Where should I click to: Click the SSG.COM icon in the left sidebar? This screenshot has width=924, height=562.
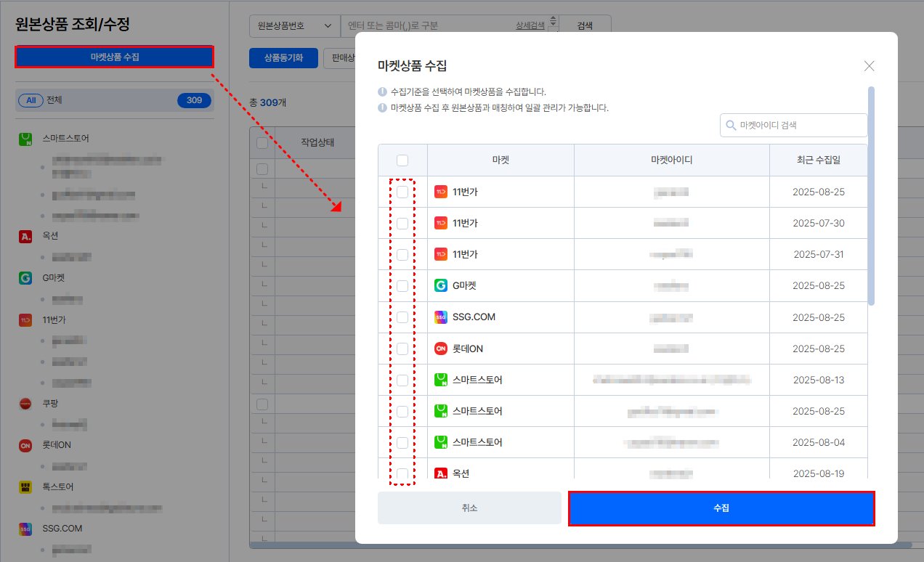[25, 529]
